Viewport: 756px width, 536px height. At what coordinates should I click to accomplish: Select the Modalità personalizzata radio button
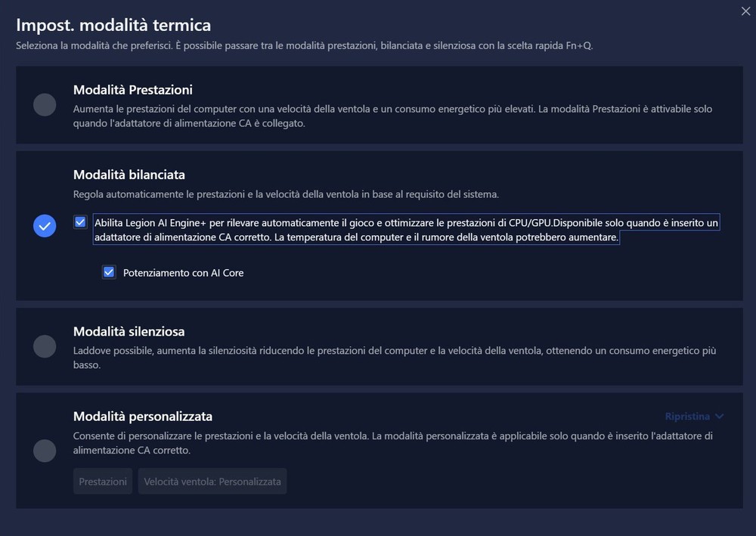click(45, 451)
